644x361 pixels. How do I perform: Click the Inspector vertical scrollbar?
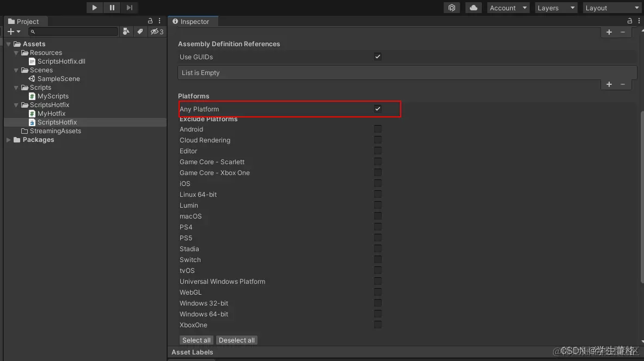(x=642, y=197)
